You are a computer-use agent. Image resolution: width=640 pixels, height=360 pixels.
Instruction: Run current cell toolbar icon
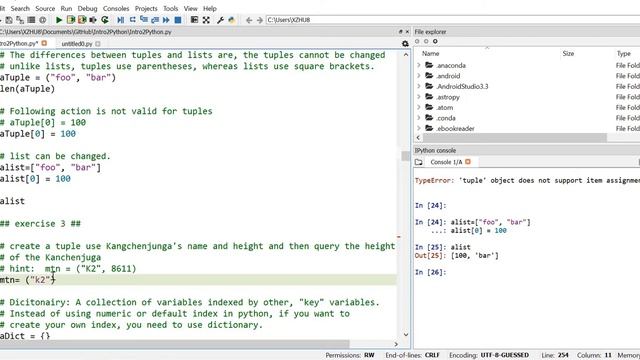[x=71, y=20]
